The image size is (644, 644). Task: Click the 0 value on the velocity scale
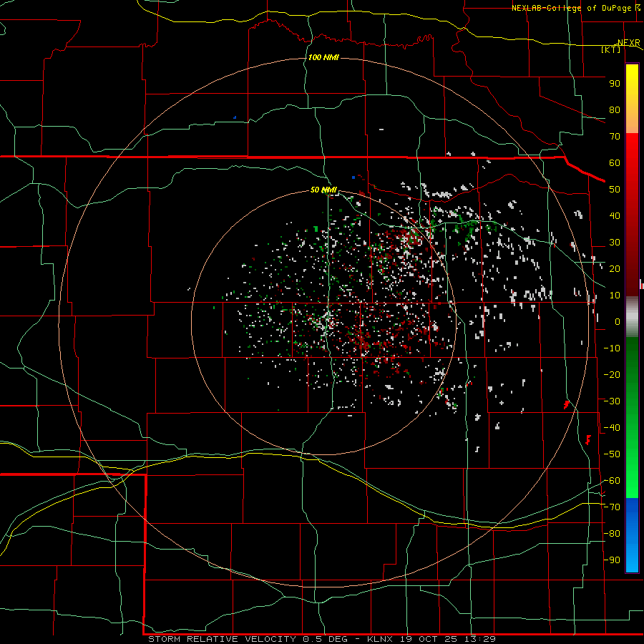coord(618,321)
